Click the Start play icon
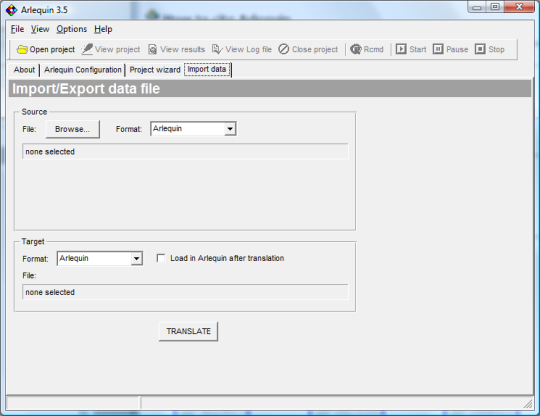 [401, 49]
